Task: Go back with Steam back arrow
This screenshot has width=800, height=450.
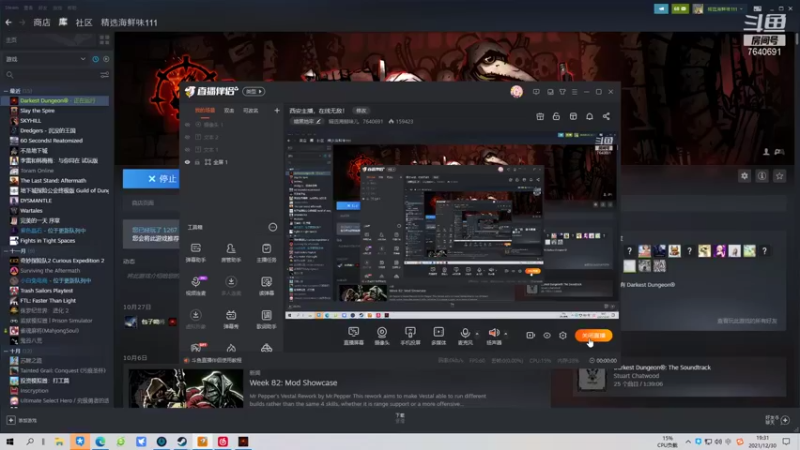Action: pyautogui.click(x=9, y=22)
